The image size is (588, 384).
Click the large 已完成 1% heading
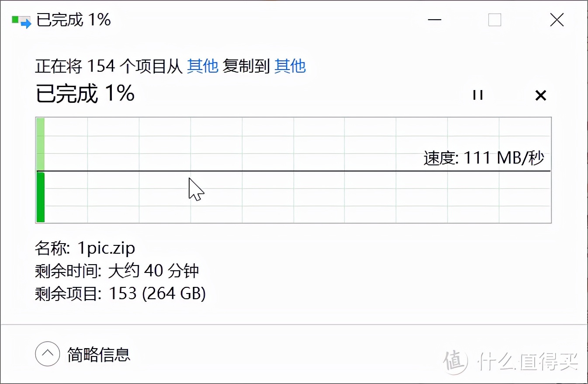85,94
